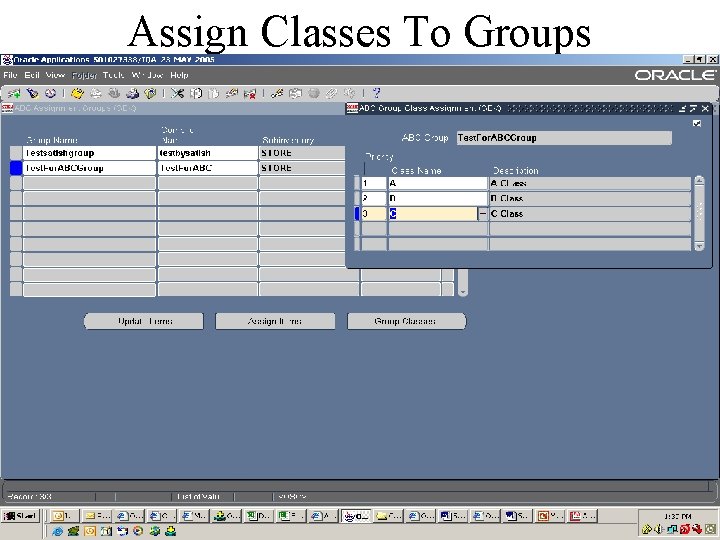The width and height of the screenshot is (720, 540).
Task: Click scroll down arrow in Assignment Groups window
Action: pyautogui.click(x=463, y=292)
